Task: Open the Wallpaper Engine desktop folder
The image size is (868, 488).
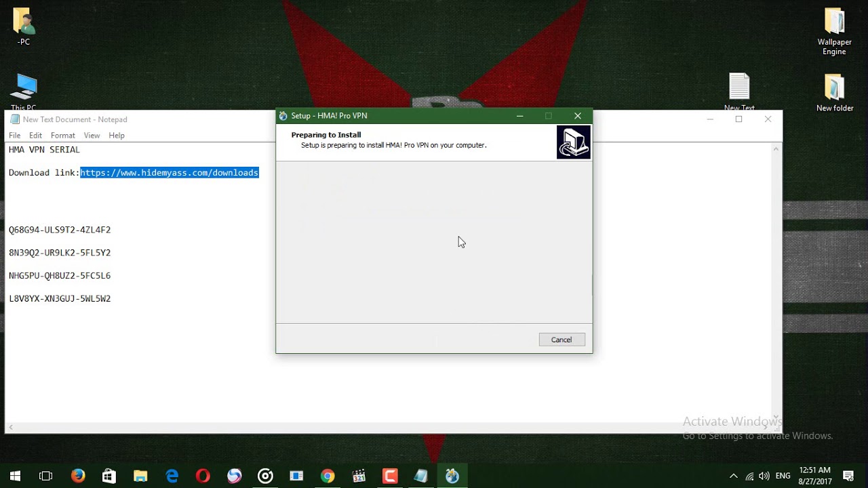Action: 834,32
